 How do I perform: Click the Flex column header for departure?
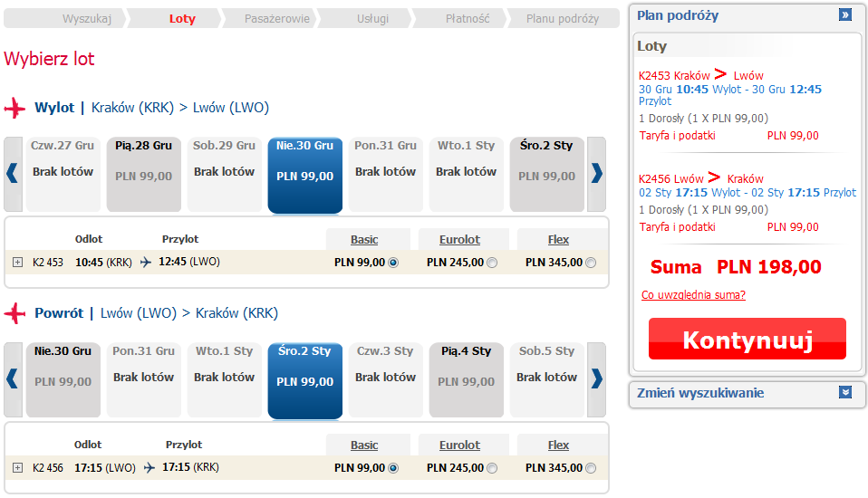click(x=558, y=240)
